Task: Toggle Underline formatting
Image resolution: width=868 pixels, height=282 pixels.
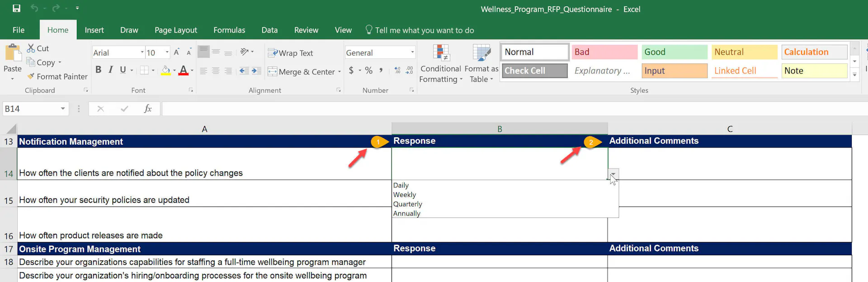Action: point(123,70)
